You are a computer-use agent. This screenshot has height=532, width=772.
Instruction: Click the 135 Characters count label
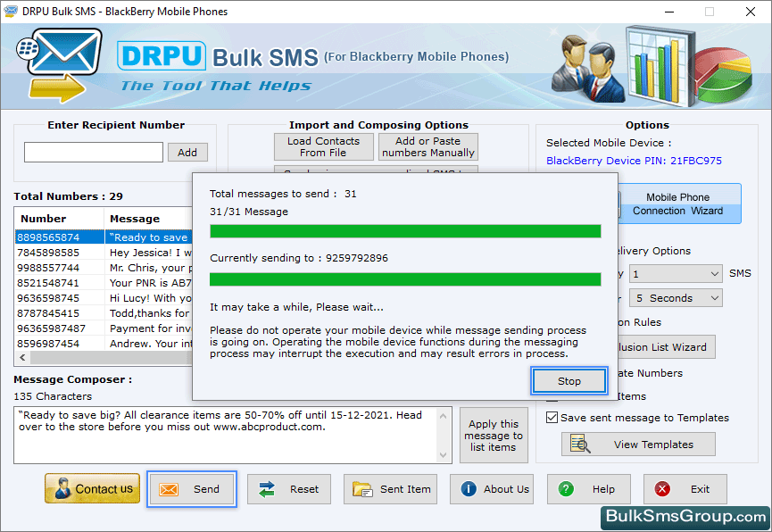coord(53,396)
